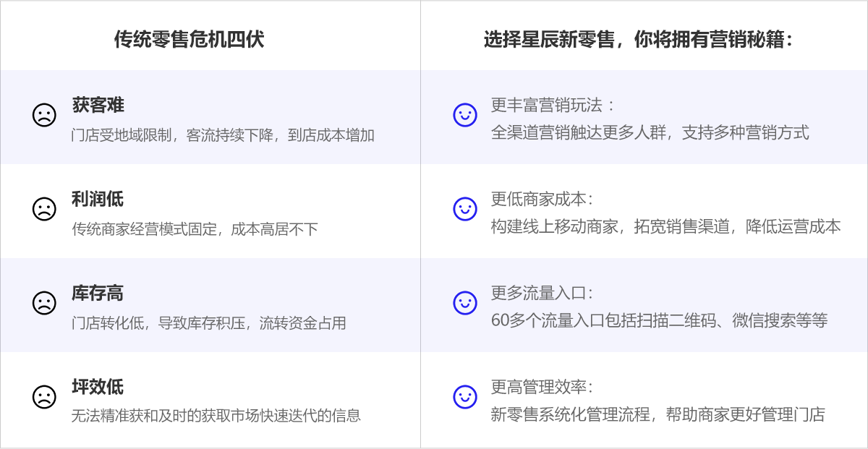Click the smiley icon beside 更丰富营销玩法
The width and height of the screenshot is (868, 449).
pyautogui.click(x=465, y=115)
